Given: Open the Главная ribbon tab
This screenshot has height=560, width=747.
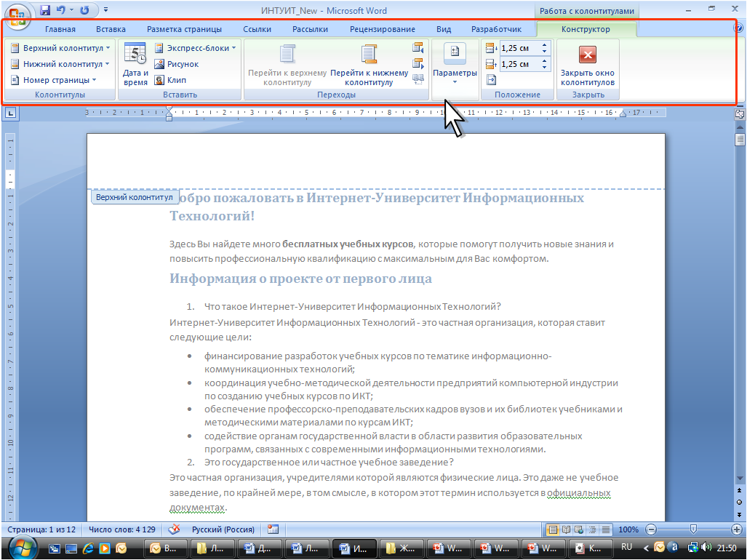Looking at the screenshot, I should coord(60,30).
